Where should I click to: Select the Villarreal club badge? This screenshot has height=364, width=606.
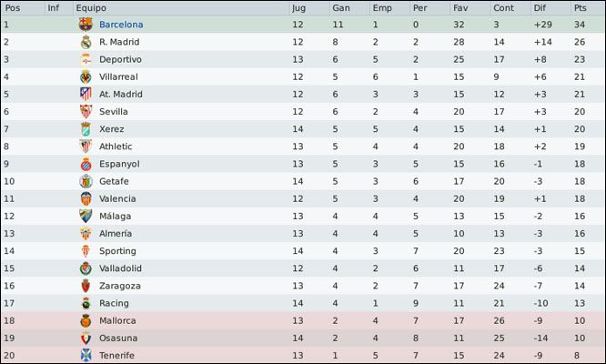point(86,76)
